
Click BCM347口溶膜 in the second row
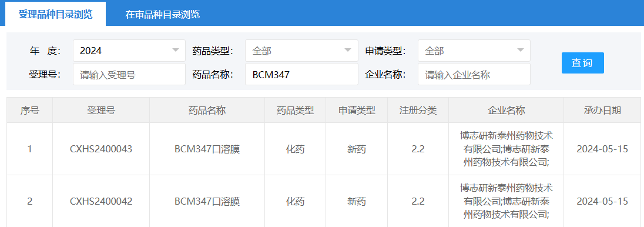pyautogui.click(x=207, y=202)
